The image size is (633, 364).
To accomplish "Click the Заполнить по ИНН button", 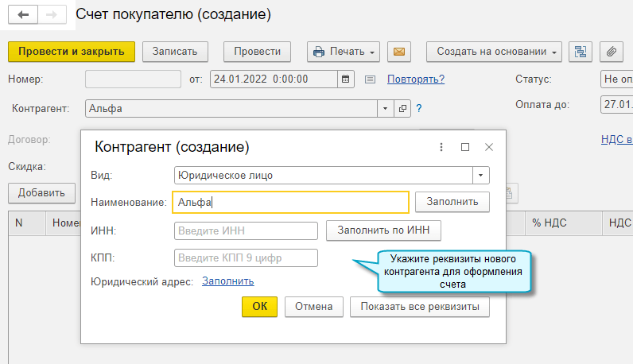I will point(383,230).
